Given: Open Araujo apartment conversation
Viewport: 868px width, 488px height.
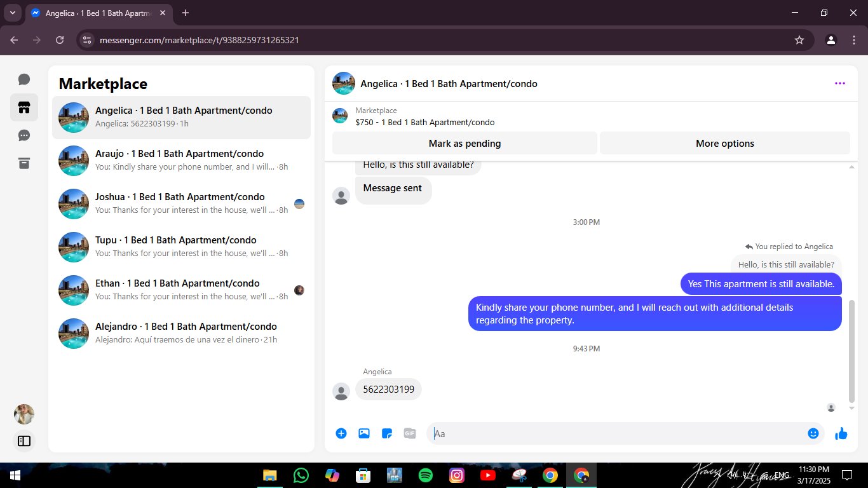Looking at the screenshot, I should (181, 161).
